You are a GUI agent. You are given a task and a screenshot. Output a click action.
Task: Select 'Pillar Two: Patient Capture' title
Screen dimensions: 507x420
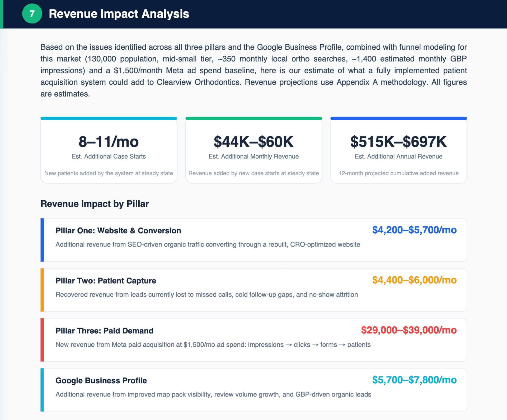pyautogui.click(x=106, y=281)
